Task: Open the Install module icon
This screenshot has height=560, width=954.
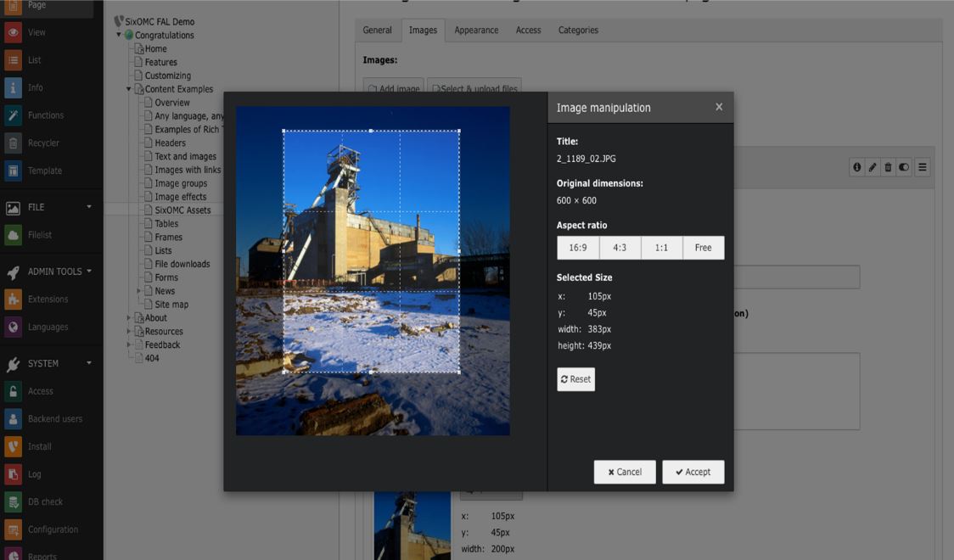Action: point(13,447)
